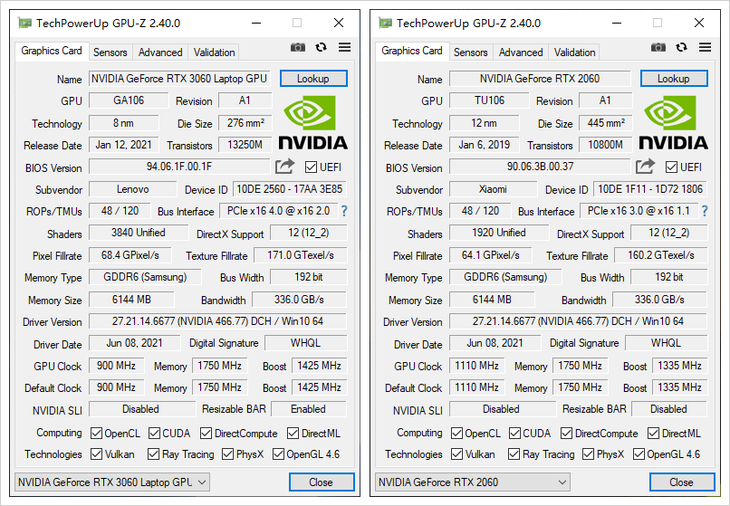Click the refresh icon in the RTX 3060 window
730x506 pixels.
[321, 47]
